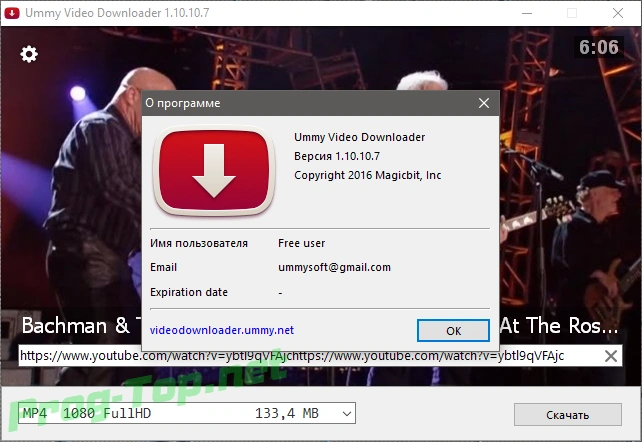Click the Ummy app icon in title bar
This screenshot has height=442, width=642.
[12, 13]
